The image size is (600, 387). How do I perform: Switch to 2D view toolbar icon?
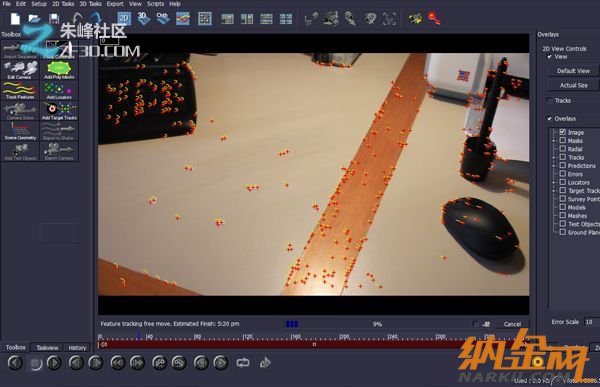tap(124, 18)
